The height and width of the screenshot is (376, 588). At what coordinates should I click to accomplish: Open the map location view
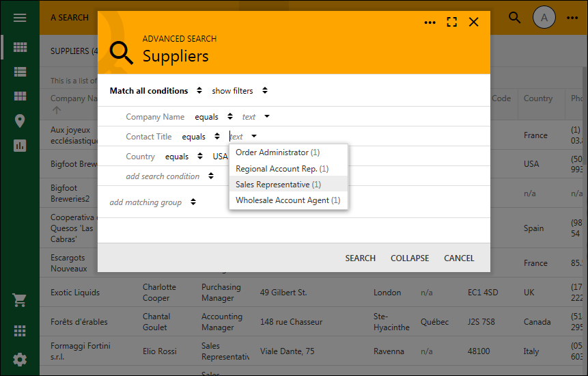point(20,121)
